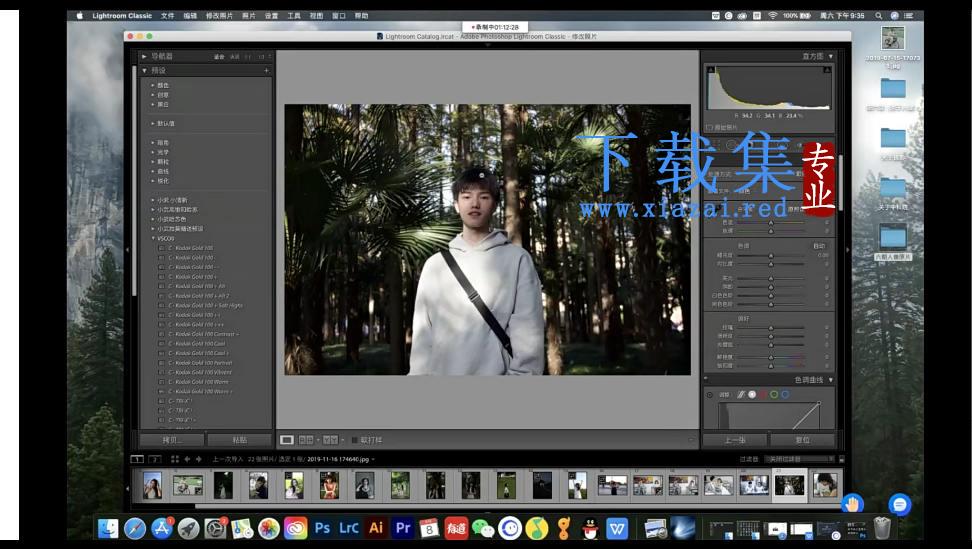The image size is (972, 549).
Task: Toggle second monitor button labeled 2
Action: point(155,459)
